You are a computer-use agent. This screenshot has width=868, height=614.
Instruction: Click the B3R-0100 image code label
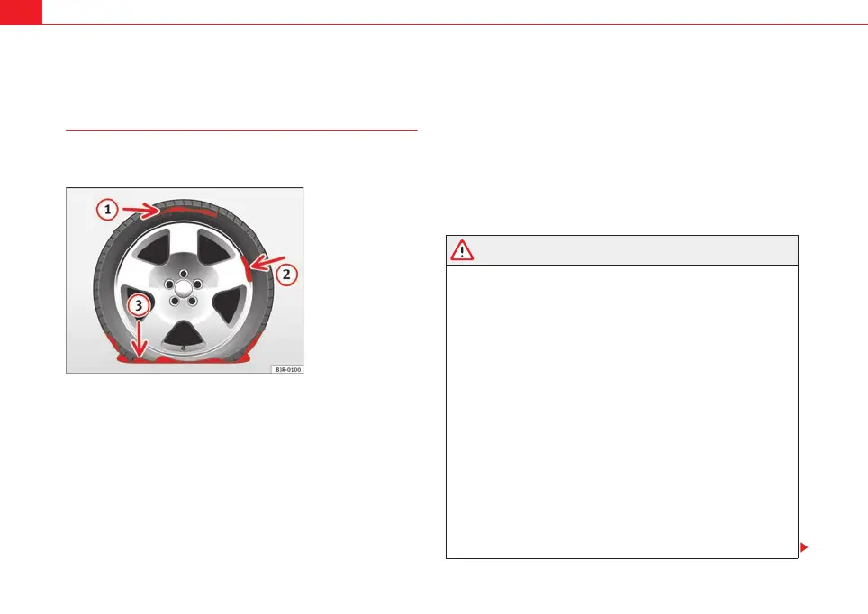pyautogui.click(x=288, y=369)
